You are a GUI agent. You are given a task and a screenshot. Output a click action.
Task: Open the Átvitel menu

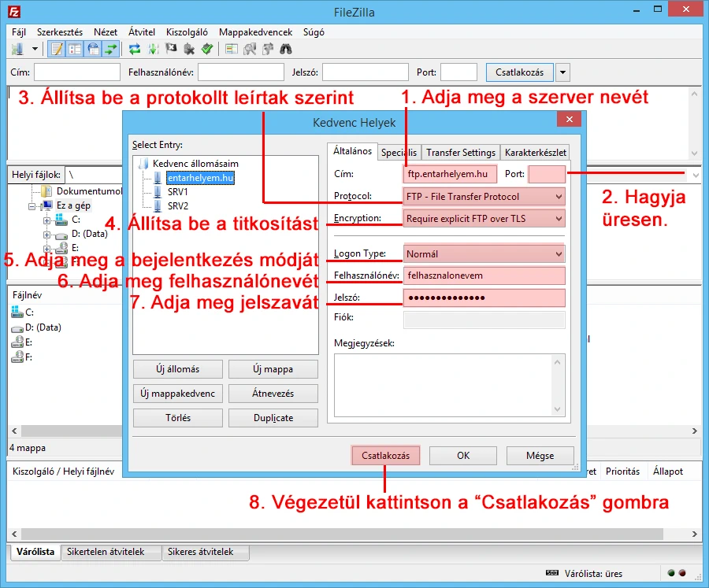pyautogui.click(x=142, y=32)
